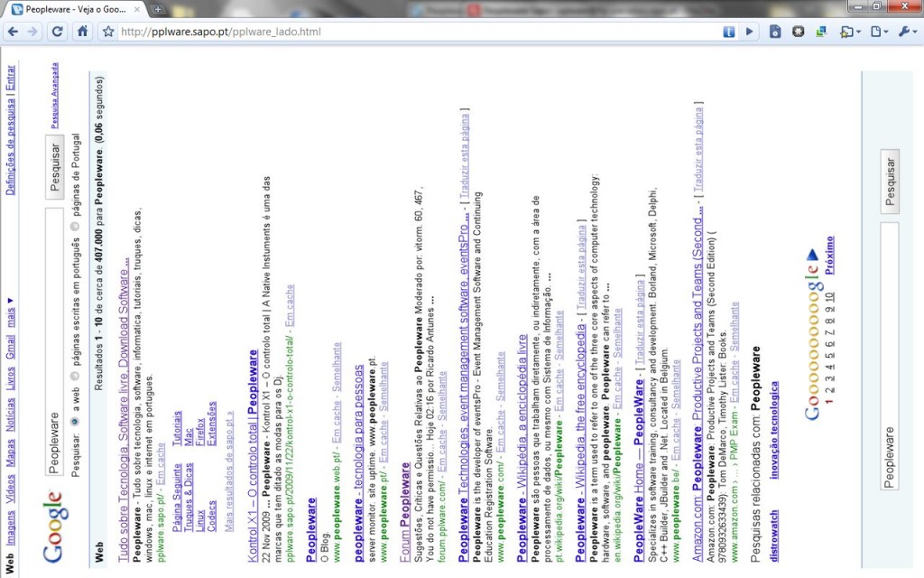The height and width of the screenshot is (578, 924).
Task: Open the Gmail nav link
Action: click(11, 347)
